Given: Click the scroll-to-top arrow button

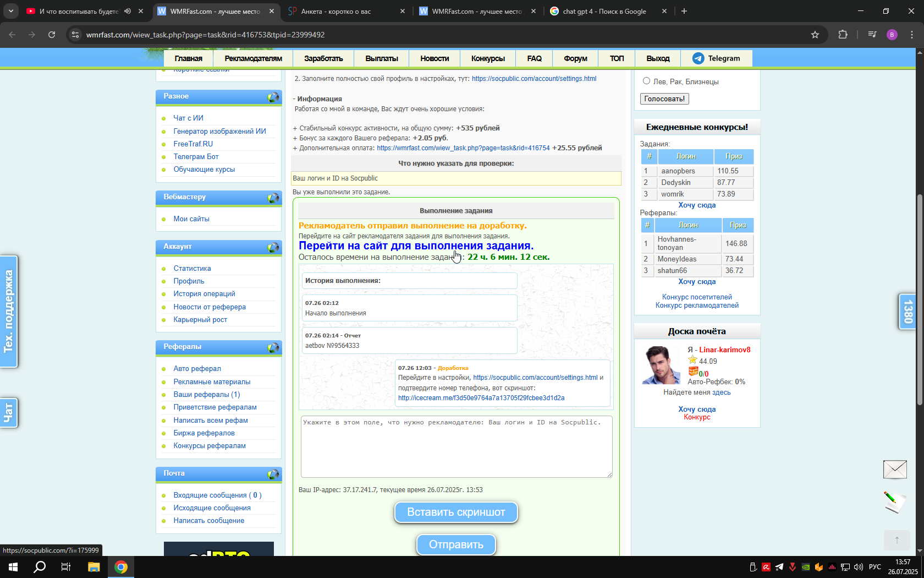Looking at the screenshot, I should click(x=897, y=540).
